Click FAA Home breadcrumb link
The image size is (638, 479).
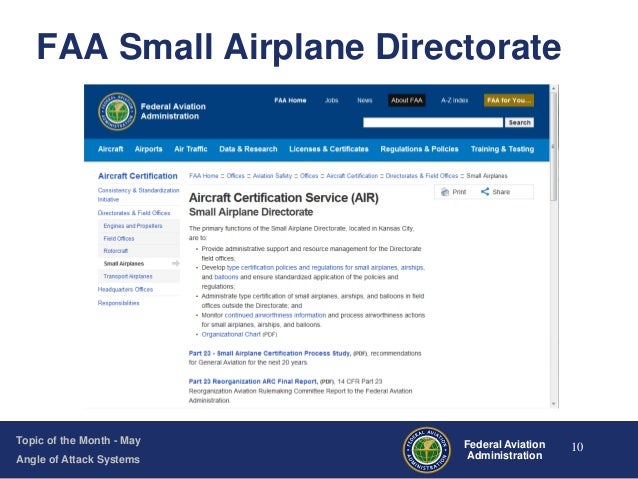coord(204,176)
